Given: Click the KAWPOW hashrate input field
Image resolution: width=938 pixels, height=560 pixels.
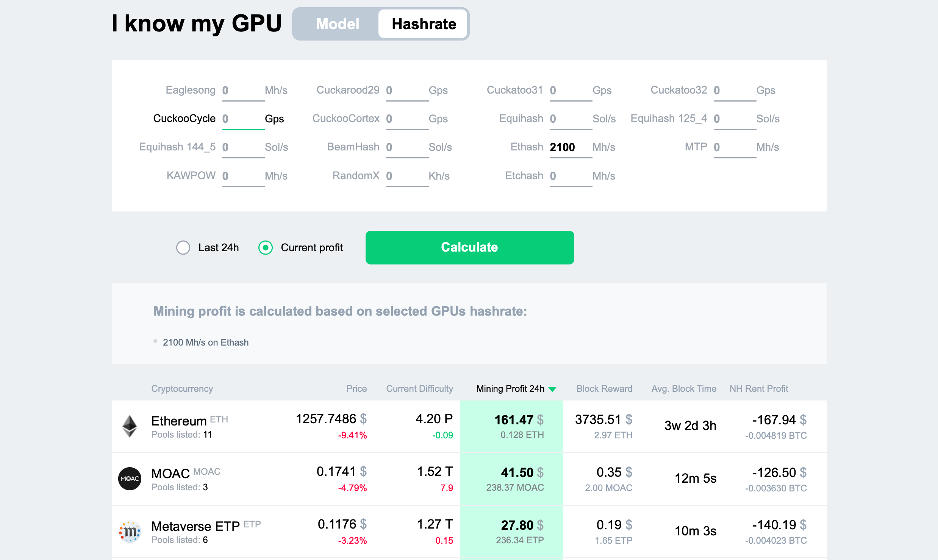Looking at the screenshot, I should pyautogui.click(x=242, y=176).
